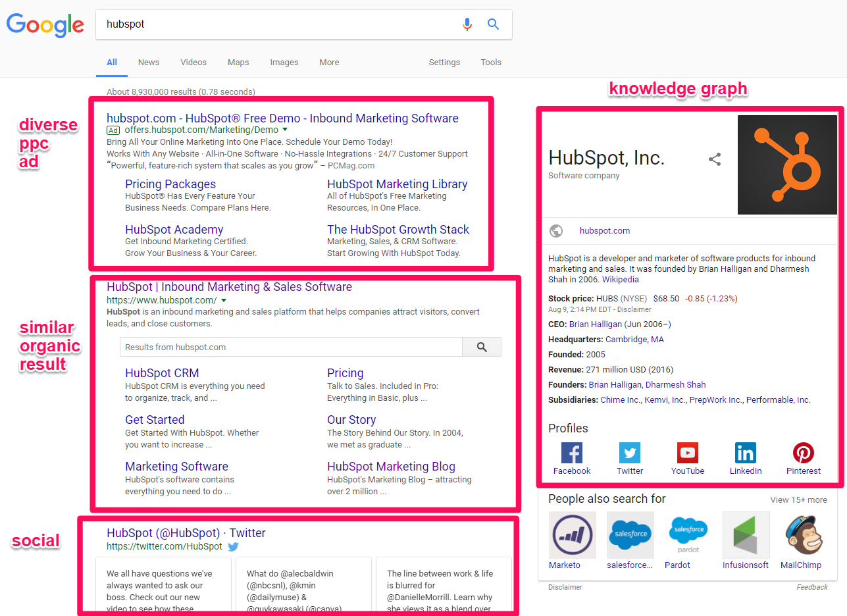Click the Google logo
The image size is (847, 616).
[x=45, y=24]
